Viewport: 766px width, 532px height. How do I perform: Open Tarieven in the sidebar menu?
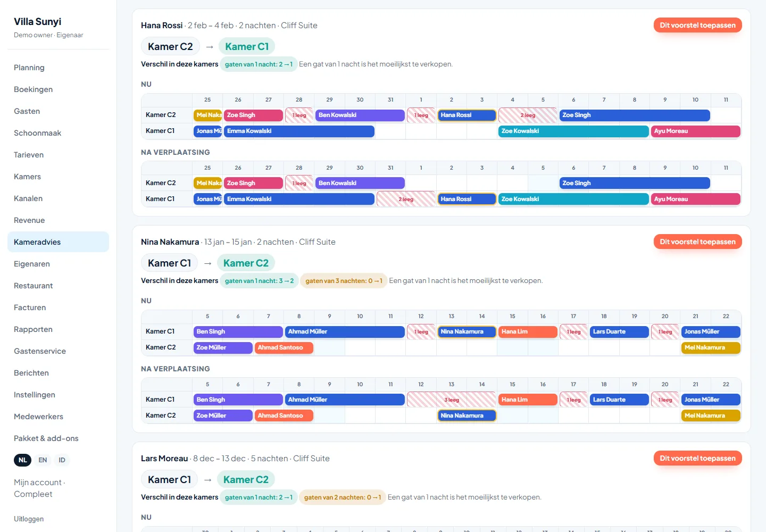pos(58,155)
